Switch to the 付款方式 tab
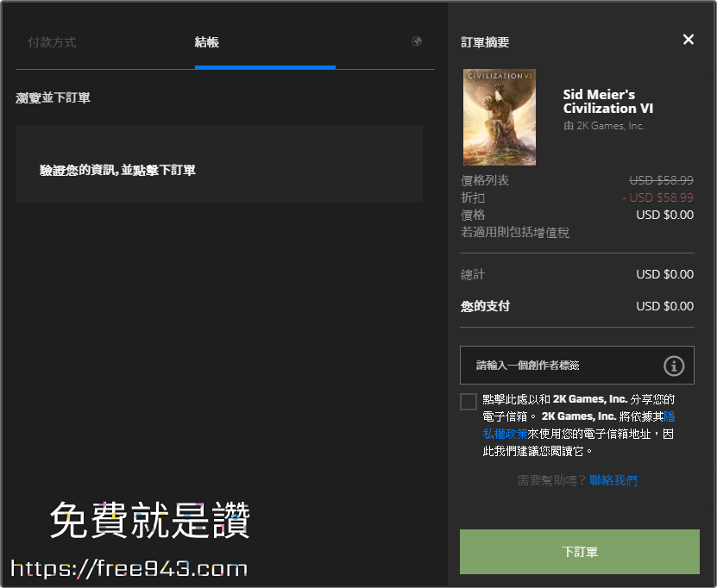Viewport: 717px width, 588px height. tap(52, 41)
